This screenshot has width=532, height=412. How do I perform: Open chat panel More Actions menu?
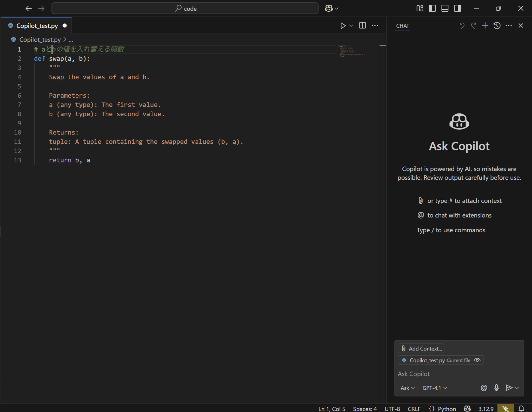509,25
